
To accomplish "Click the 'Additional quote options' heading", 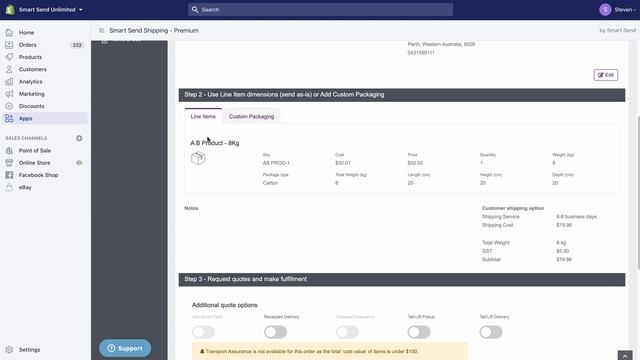I will point(224,305).
